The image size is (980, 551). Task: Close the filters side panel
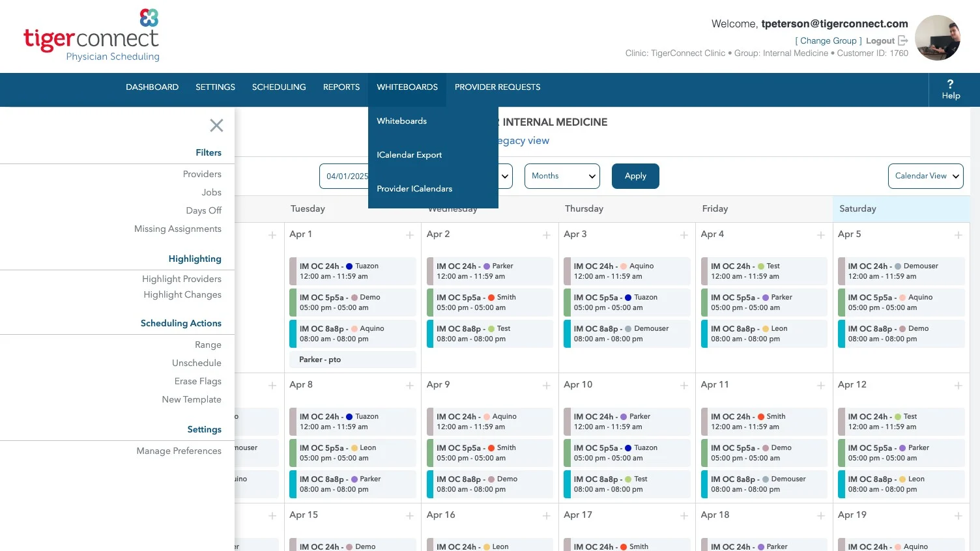216,126
